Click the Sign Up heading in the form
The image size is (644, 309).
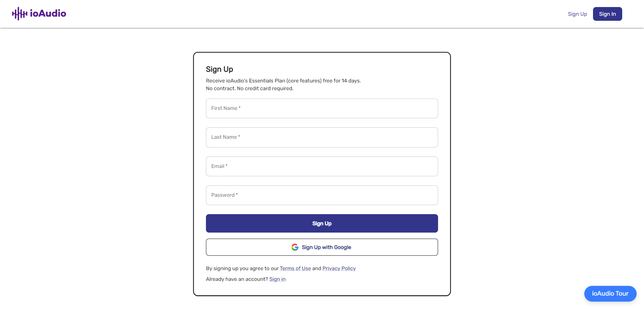point(219,69)
